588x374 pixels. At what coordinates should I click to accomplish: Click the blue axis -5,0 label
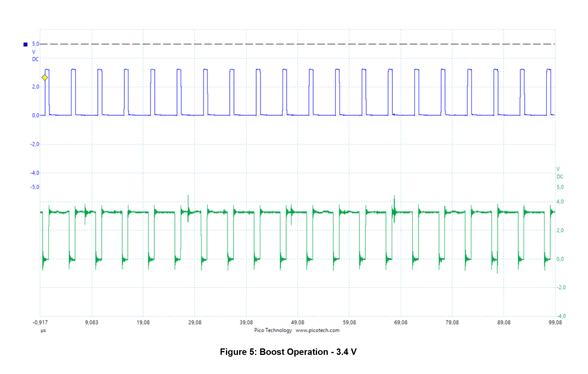point(34,187)
